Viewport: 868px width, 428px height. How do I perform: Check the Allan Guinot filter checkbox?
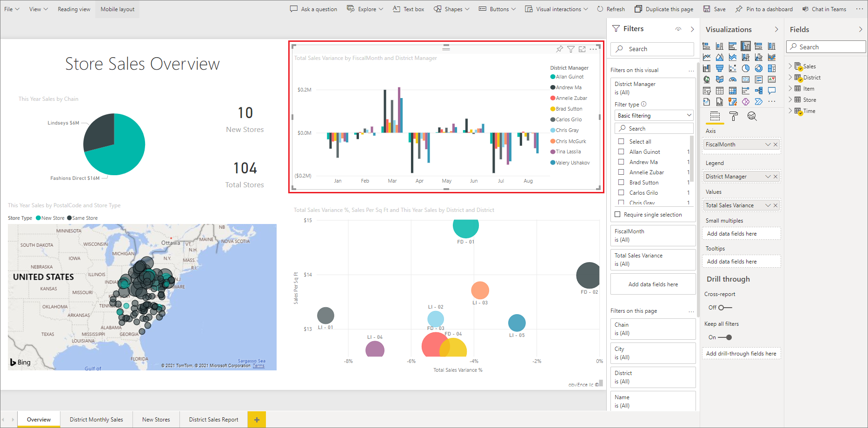621,152
